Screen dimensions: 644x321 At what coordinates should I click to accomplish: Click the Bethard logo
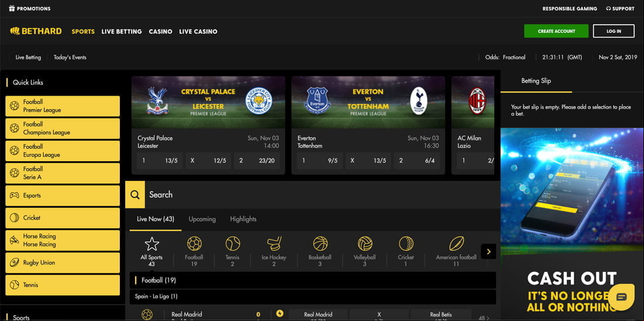coord(36,31)
